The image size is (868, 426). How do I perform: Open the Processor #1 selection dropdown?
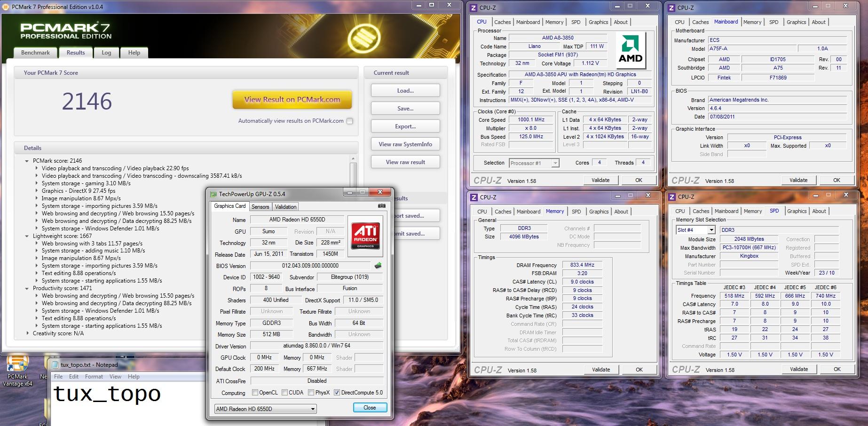[x=534, y=163]
